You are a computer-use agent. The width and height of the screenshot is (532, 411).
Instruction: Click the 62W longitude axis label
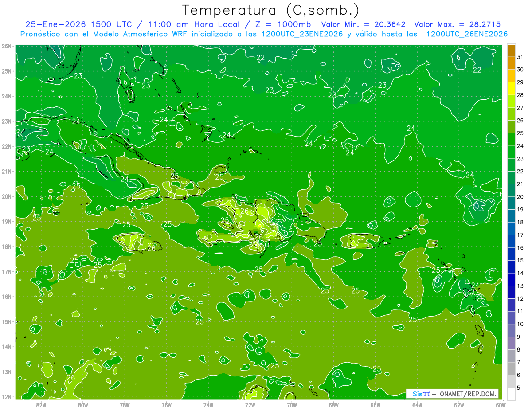click(x=459, y=405)
